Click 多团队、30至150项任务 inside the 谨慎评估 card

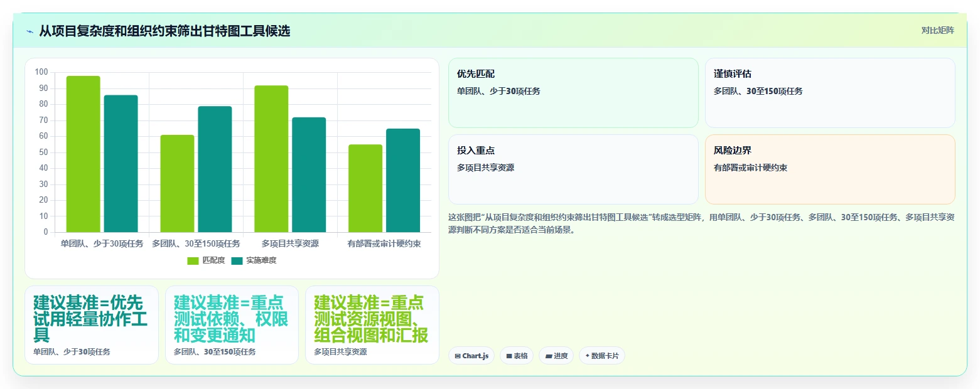click(758, 91)
